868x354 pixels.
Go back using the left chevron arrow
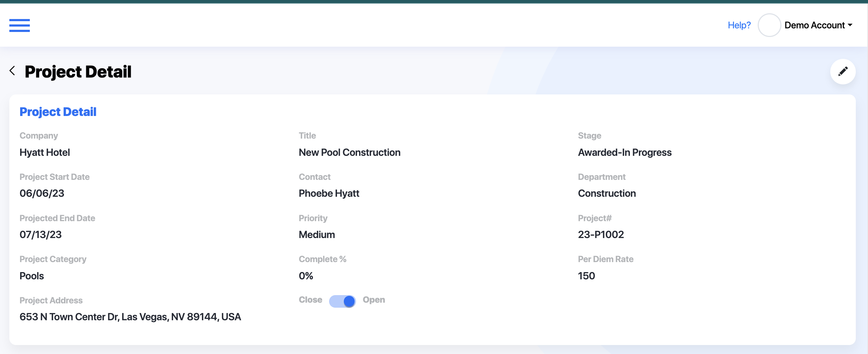tap(12, 71)
